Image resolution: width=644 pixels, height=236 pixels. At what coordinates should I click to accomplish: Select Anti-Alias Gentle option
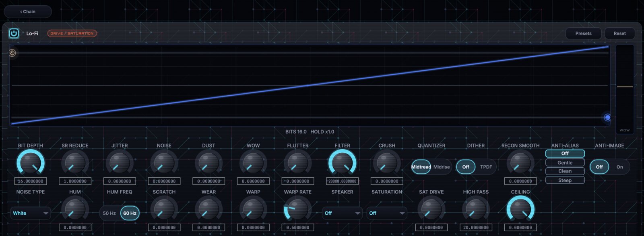(565, 162)
